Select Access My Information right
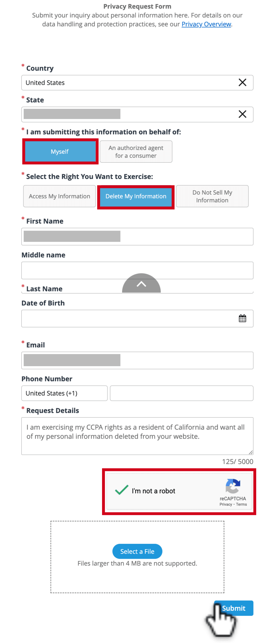The height and width of the screenshot is (644, 275). [59, 196]
